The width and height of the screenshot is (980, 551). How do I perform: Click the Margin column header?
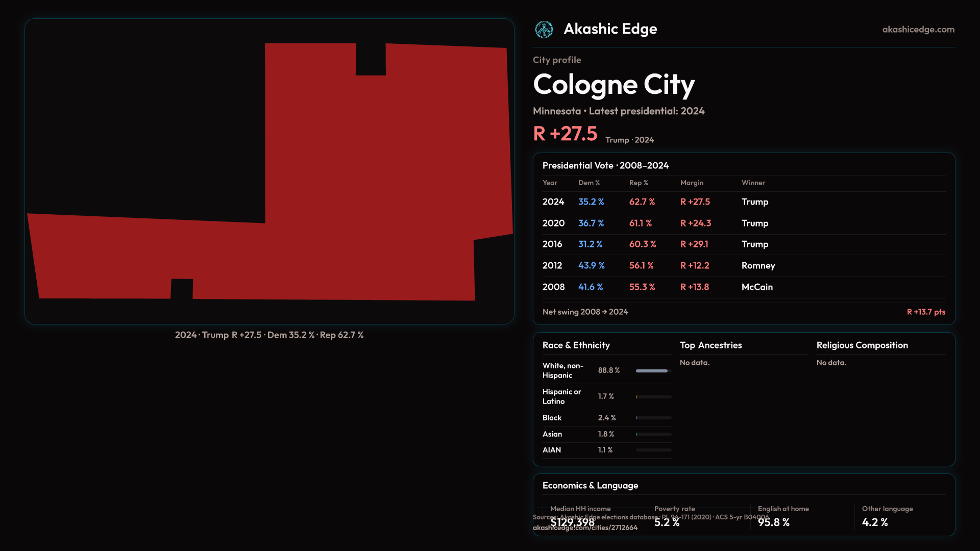click(x=692, y=183)
